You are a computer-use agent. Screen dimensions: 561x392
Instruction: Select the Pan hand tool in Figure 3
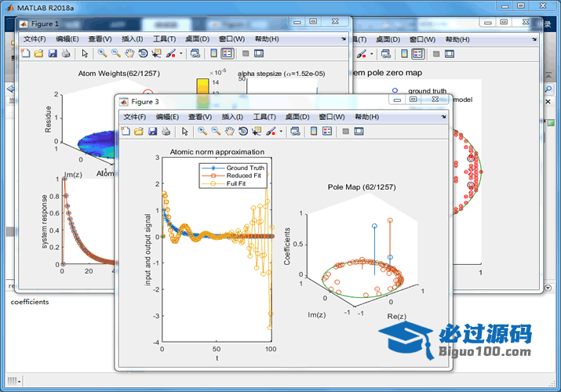pos(229,132)
